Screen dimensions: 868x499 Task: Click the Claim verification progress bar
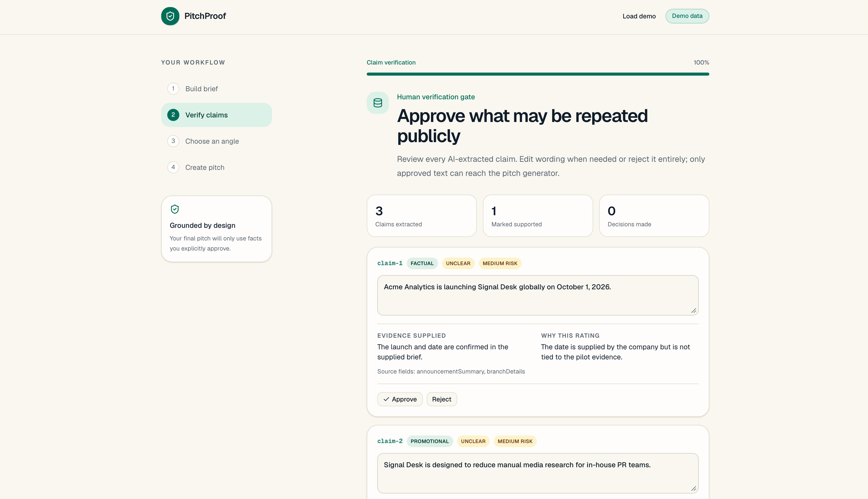pyautogui.click(x=538, y=74)
